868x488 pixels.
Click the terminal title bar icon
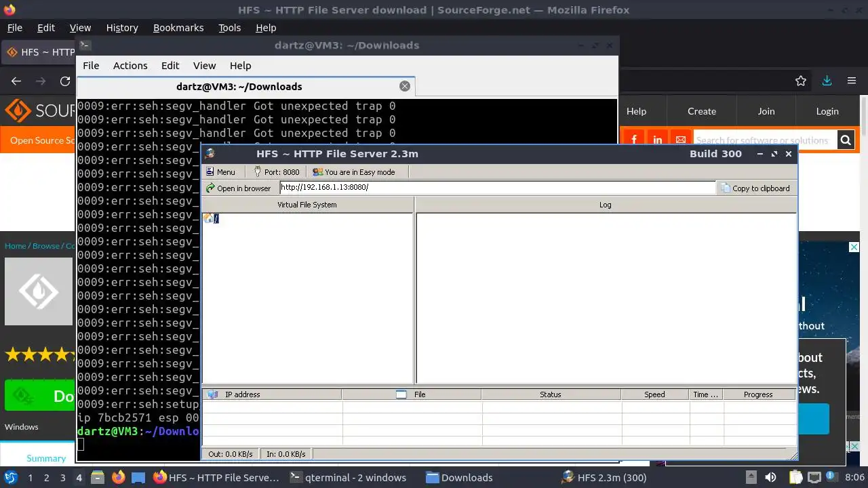(x=85, y=45)
